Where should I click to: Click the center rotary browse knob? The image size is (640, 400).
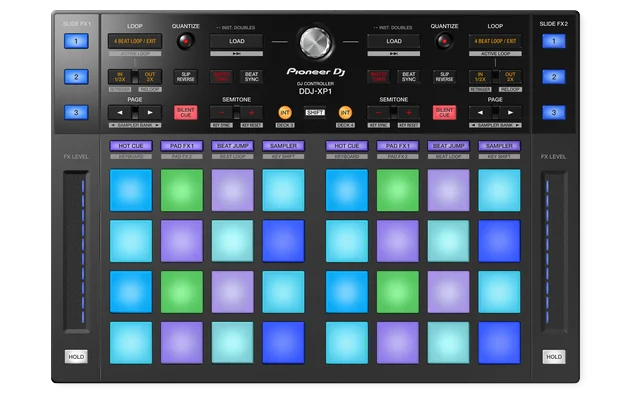pos(315,42)
